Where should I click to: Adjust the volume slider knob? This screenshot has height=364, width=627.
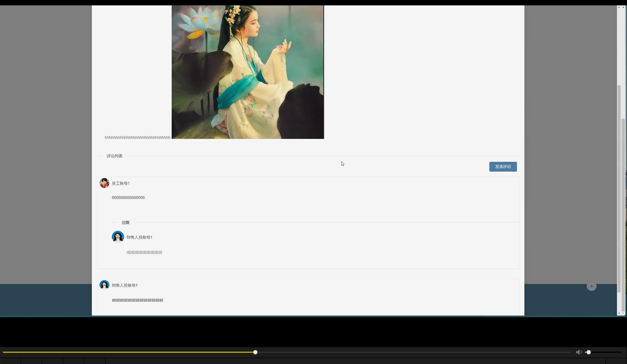[589, 352]
